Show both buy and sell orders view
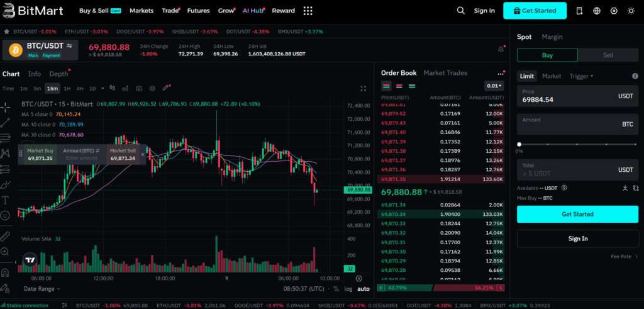Image resolution: width=644 pixels, height=309 pixels. click(386, 86)
